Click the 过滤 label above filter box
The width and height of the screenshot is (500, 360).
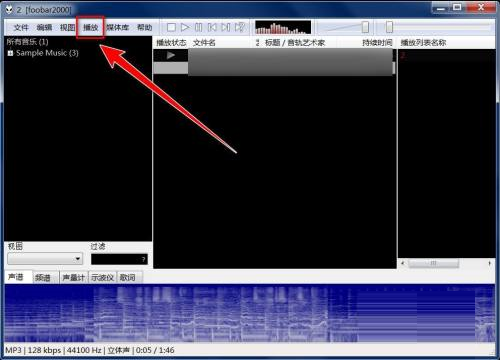pyautogui.click(x=98, y=247)
